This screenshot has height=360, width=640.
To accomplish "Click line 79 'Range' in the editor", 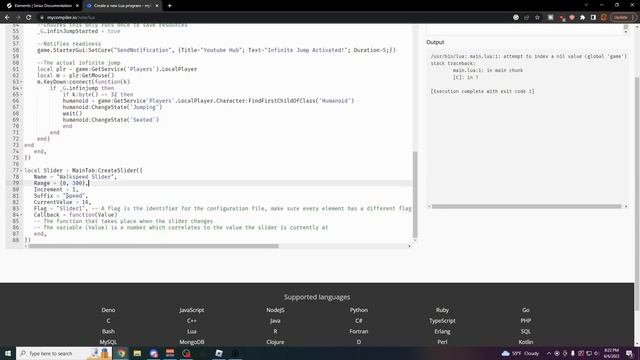I will pos(42,183).
